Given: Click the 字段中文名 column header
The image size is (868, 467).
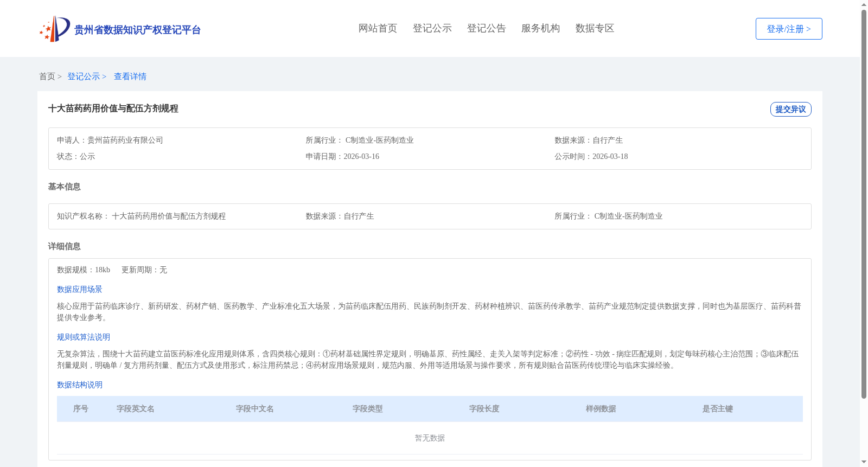Looking at the screenshot, I should (255, 409).
